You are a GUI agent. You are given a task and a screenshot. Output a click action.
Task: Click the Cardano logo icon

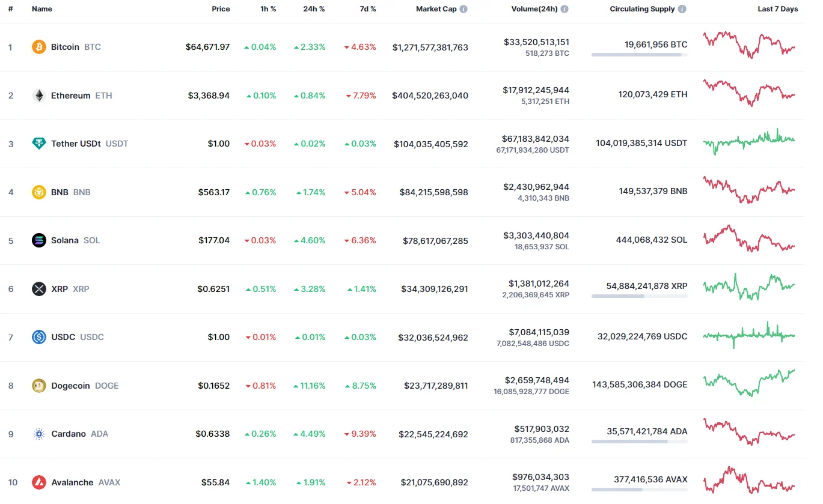coord(39,434)
